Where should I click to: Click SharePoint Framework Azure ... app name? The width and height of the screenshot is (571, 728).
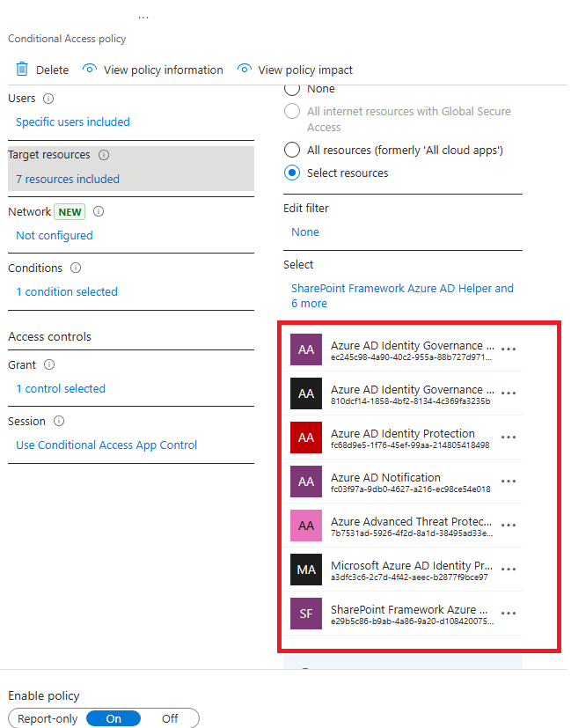pyautogui.click(x=409, y=610)
